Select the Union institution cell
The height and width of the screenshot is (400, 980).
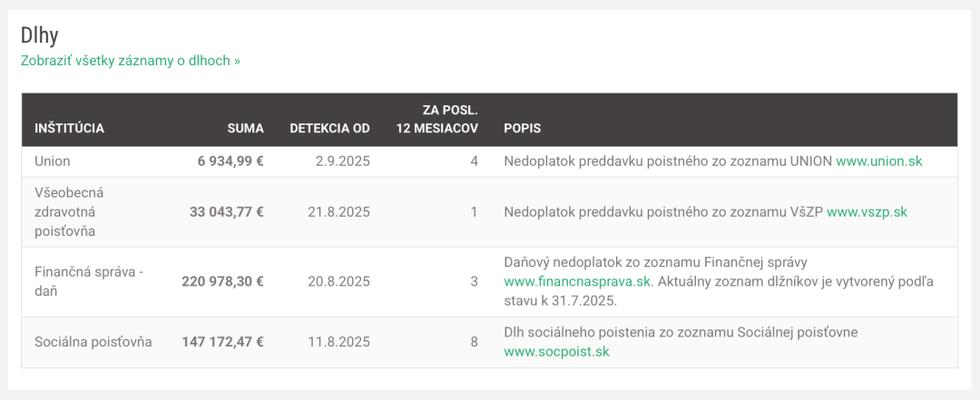[x=53, y=161]
